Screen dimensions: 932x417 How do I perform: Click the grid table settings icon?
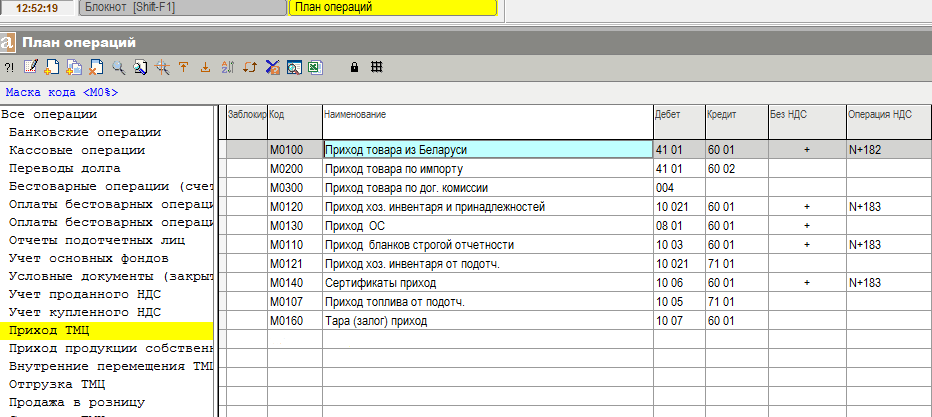(x=376, y=67)
